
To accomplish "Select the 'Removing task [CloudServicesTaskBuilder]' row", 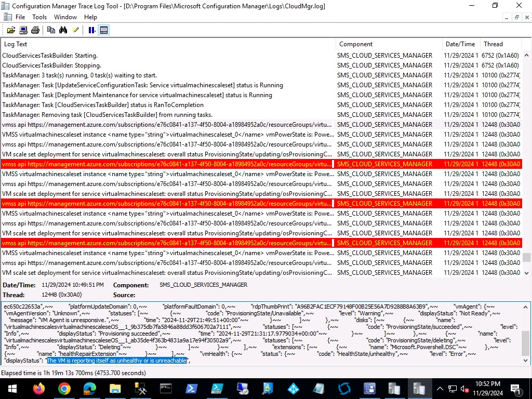I will coord(261,115).
